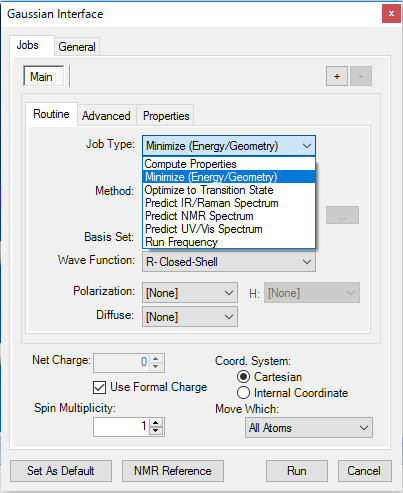Viewport: 403px width, 493px height.
Task: Open the Advanced tab
Action: pyautogui.click(x=106, y=116)
